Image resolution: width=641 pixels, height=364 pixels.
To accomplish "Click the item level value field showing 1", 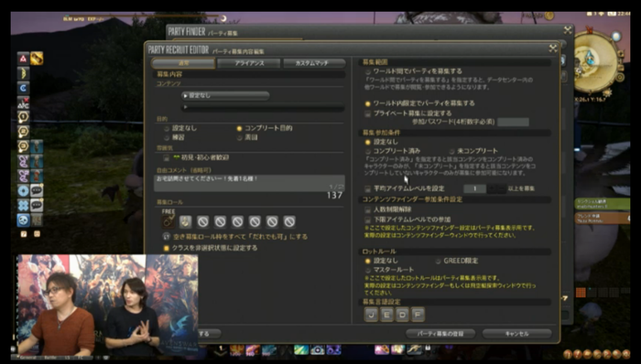I will pos(474,188).
